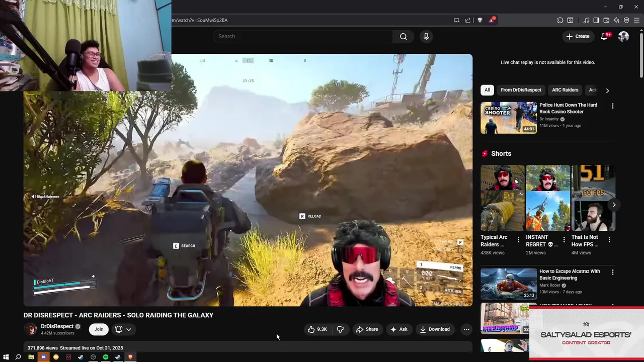The image size is (644, 362).
Task: Click the Dr Insanity channel name
Action: [549, 119]
